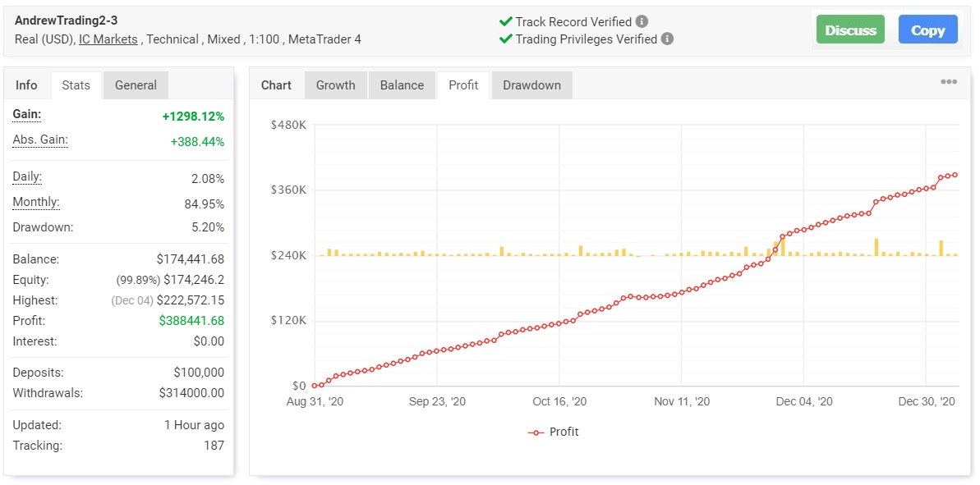This screenshot has height=485, width=980.
Task: Click the green Profit value $388441.68
Action: [x=191, y=321]
